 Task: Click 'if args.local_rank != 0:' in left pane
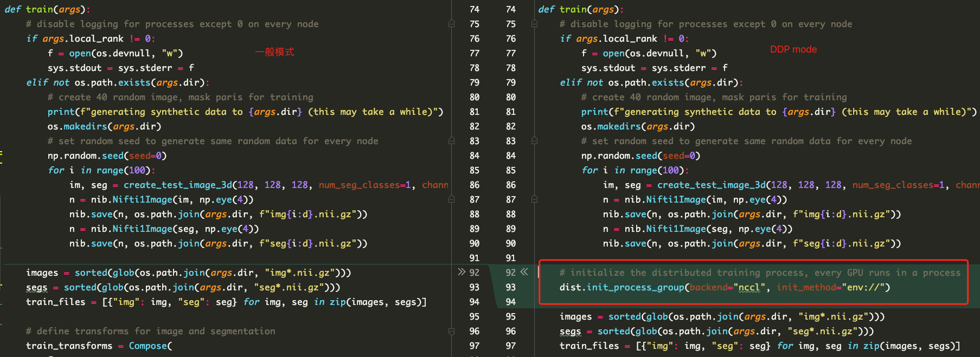(91, 38)
